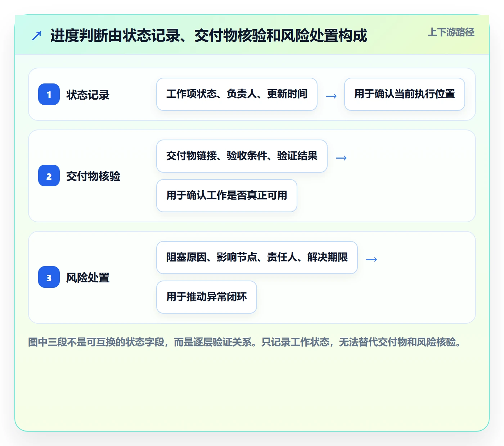Viewport: 504px width, 446px height.
Task: Click the 工作项状态、负责人、更新时间 box
Action: [237, 94]
